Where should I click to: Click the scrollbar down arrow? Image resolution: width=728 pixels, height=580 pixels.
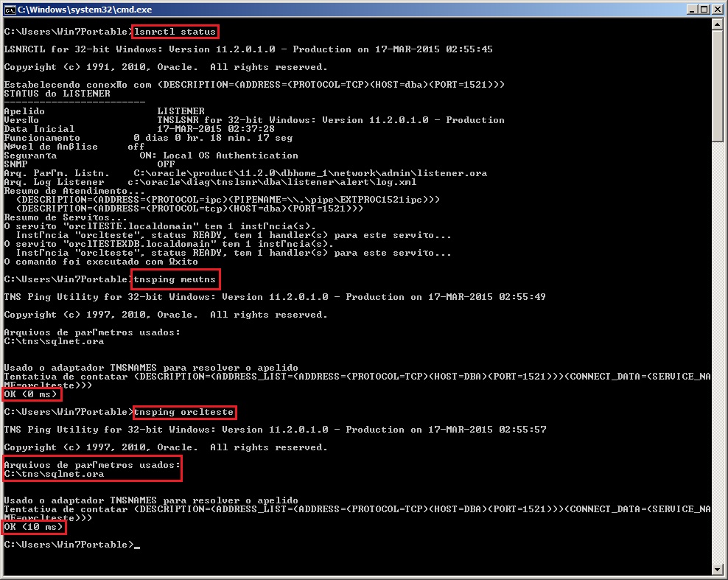(718, 569)
